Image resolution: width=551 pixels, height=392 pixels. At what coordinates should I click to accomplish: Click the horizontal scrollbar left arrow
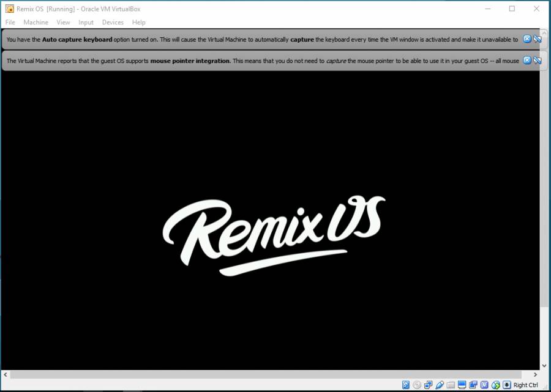pos(6,374)
